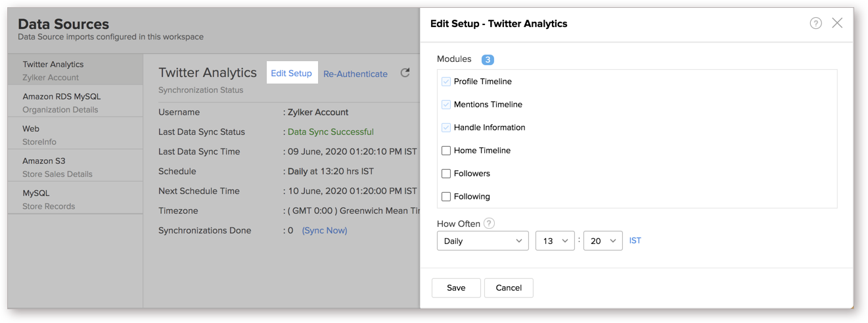Screen dimensions: 868x323
Task: Select Amazon S3 data source
Action: click(75, 167)
